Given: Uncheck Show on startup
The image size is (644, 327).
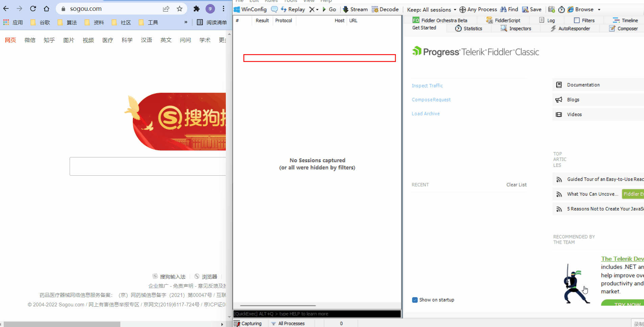Looking at the screenshot, I should 415,300.
